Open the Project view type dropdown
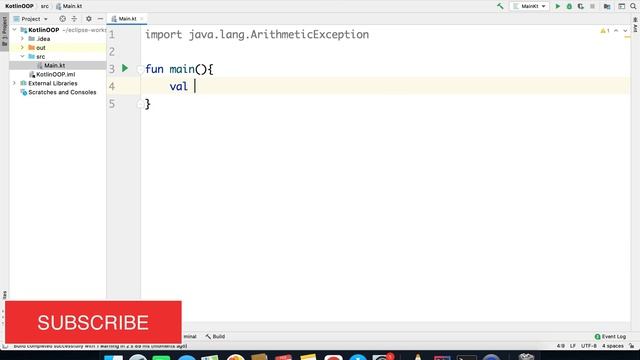Viewport: 640px width, 360px height. [31, 19]
